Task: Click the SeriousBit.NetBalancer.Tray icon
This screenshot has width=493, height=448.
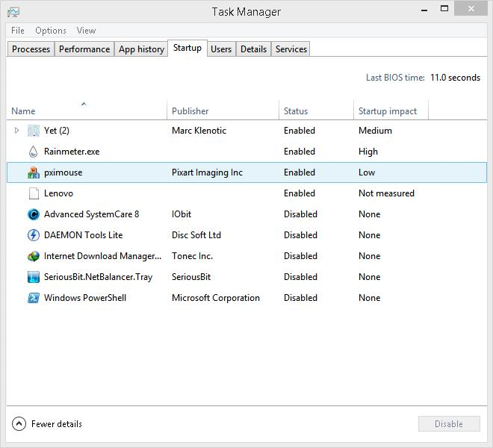Action: (x=34, y=277)
